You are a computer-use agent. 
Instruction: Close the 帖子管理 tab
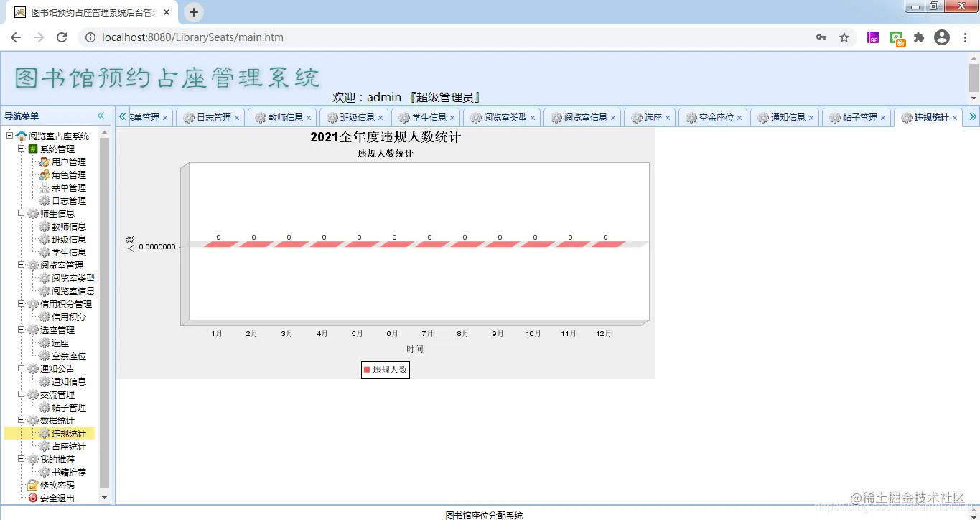(x=883, y=118)
